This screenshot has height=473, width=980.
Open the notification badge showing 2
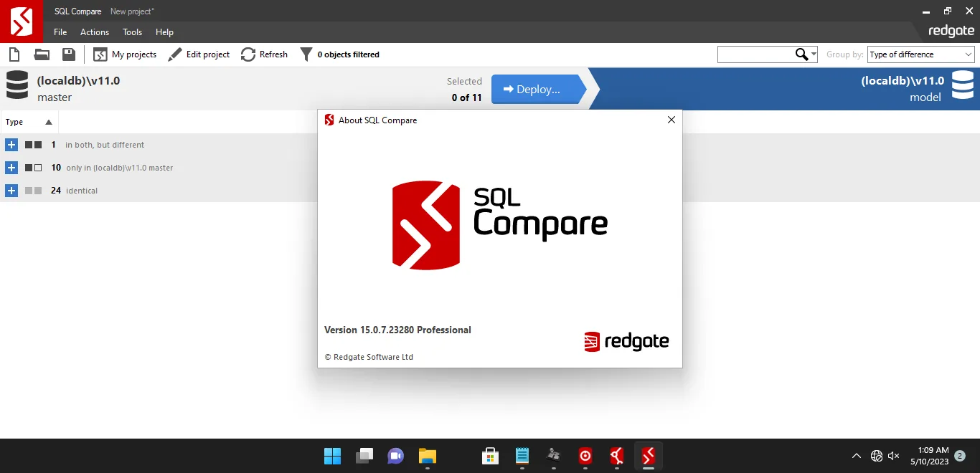960,456
